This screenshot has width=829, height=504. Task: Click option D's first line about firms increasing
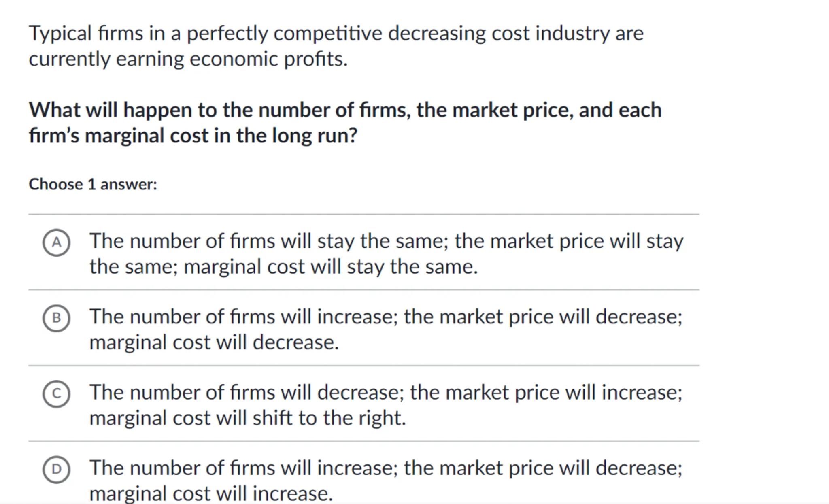click(385, 468)
